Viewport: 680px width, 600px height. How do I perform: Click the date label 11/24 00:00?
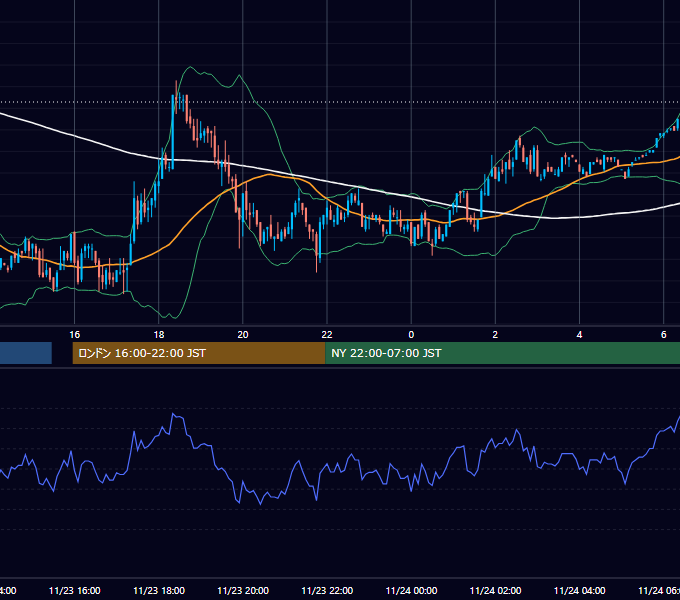411,590
